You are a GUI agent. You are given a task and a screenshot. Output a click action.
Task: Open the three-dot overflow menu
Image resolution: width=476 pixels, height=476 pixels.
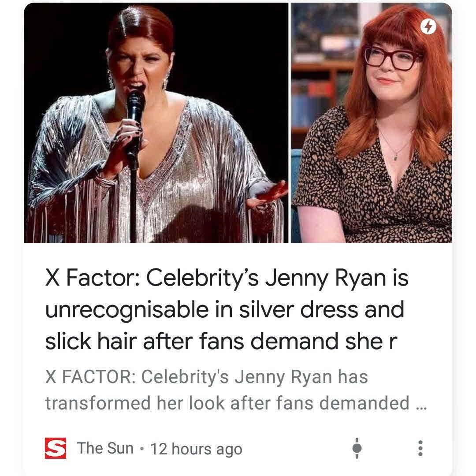[x=420, y=448]
